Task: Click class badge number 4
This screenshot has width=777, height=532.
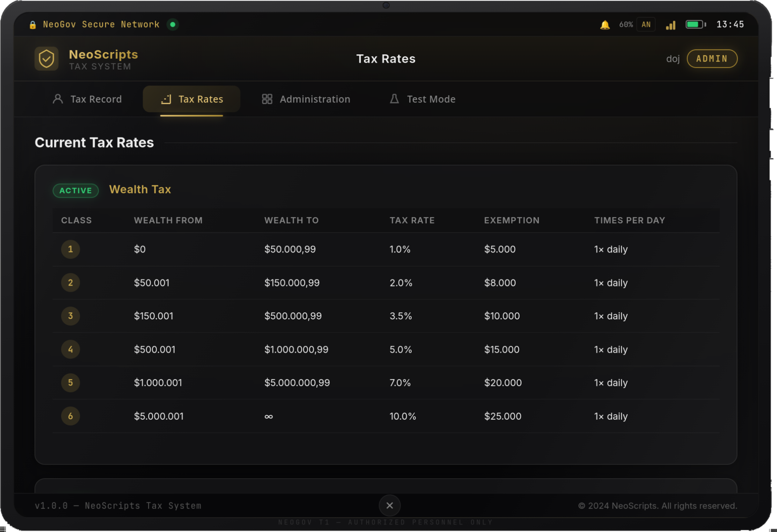Action: 70,349
